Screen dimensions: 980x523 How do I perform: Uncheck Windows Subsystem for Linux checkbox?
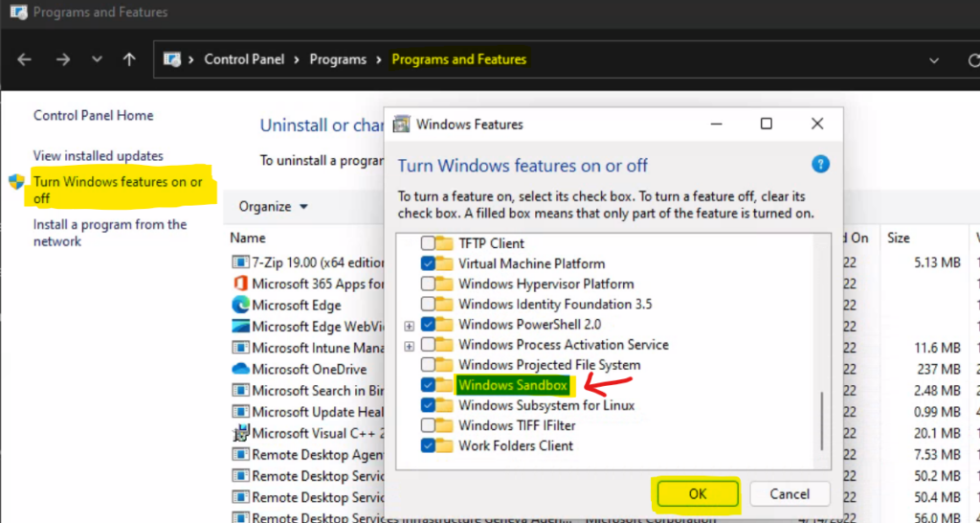point(428,405)
